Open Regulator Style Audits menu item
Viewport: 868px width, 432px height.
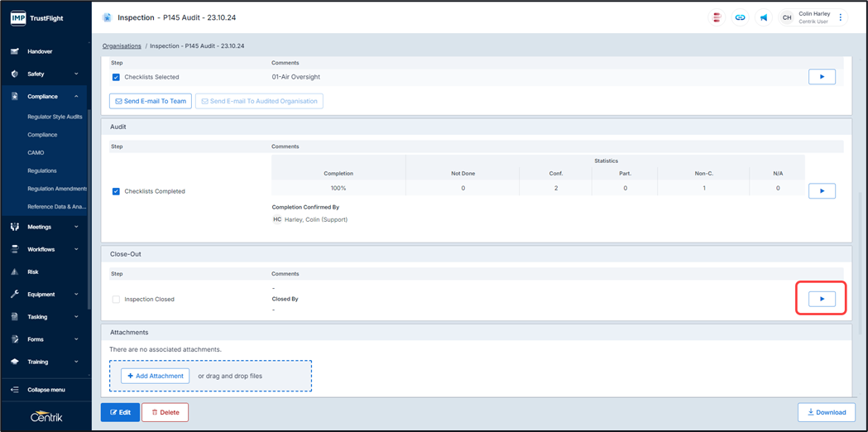(55, 117)
